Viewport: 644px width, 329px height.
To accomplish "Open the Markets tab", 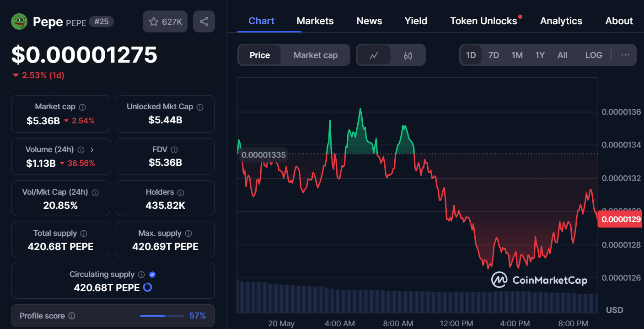I will (x=315, y=21).
